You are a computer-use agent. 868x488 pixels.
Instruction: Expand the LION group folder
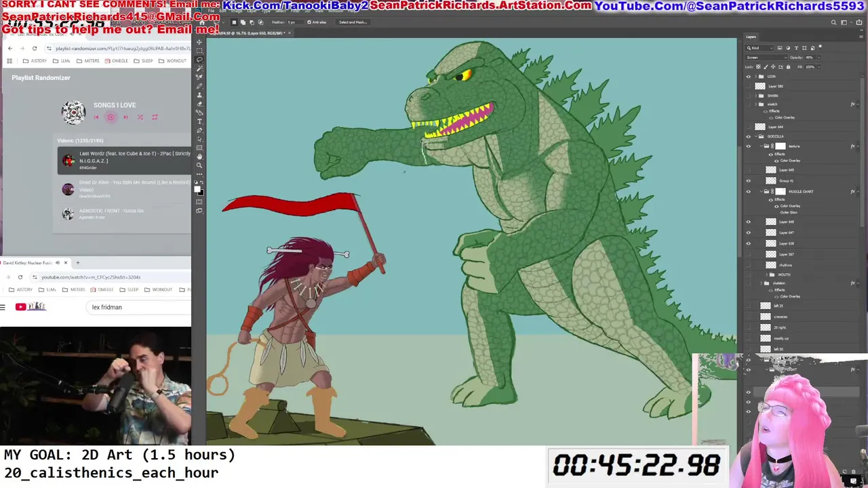755,77
